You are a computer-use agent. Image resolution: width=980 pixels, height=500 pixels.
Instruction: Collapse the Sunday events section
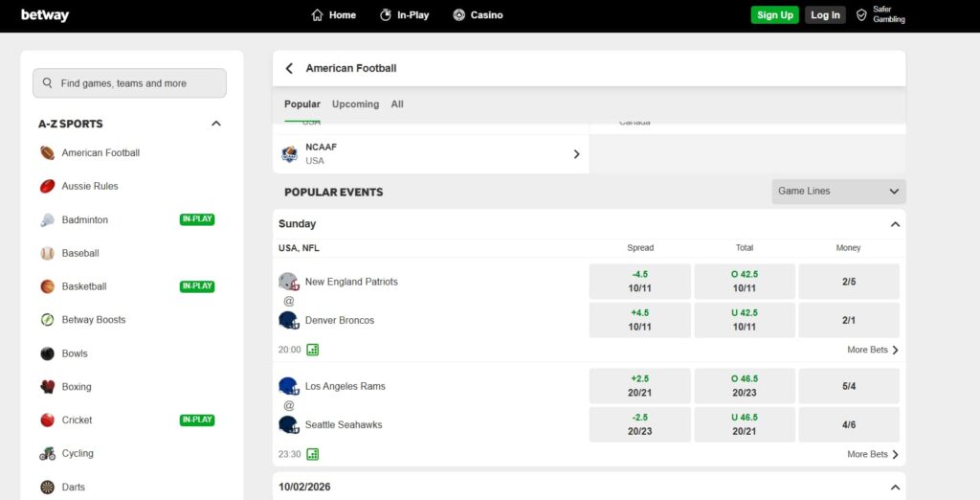point(895,224)
